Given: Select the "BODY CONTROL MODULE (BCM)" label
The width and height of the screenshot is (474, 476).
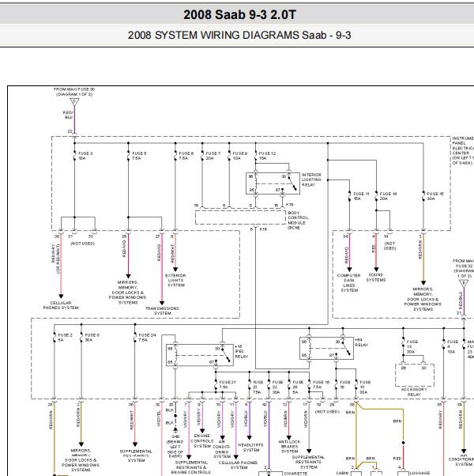Looking at the screenshot, I should pos(298,220).
